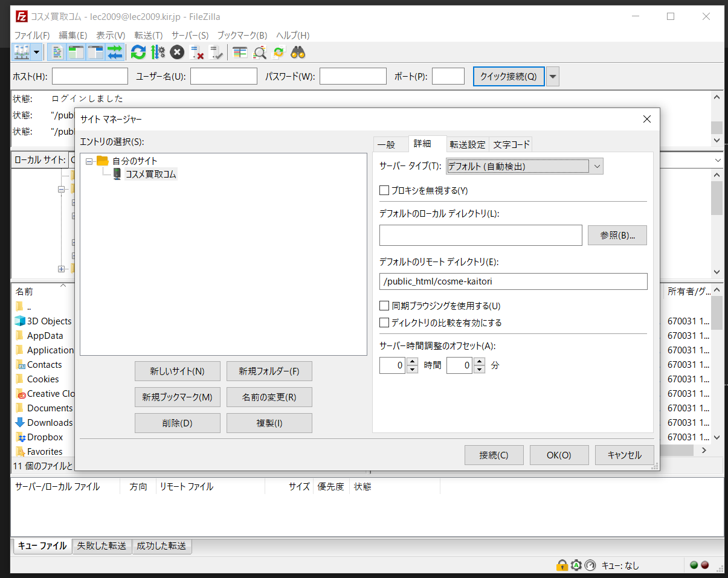
Task: Collapse the 自分のサイト tree folder
Action: pos(89,161)
